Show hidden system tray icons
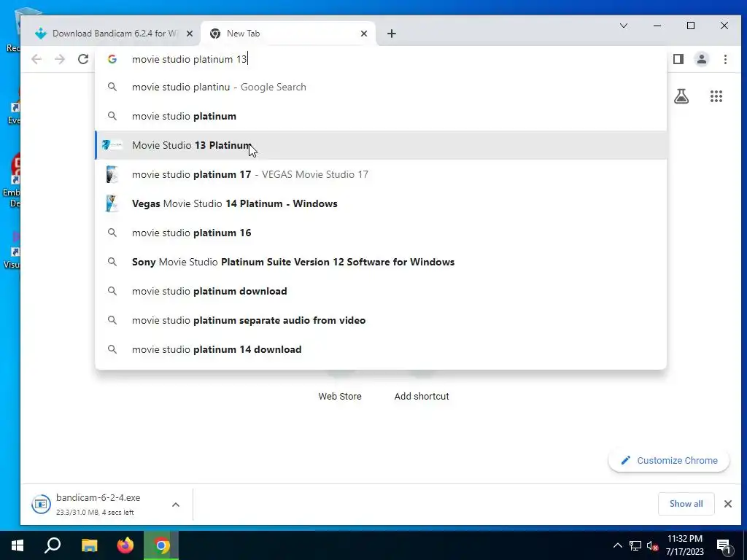Viewport: 747px width, 560px height. [617, 545]
